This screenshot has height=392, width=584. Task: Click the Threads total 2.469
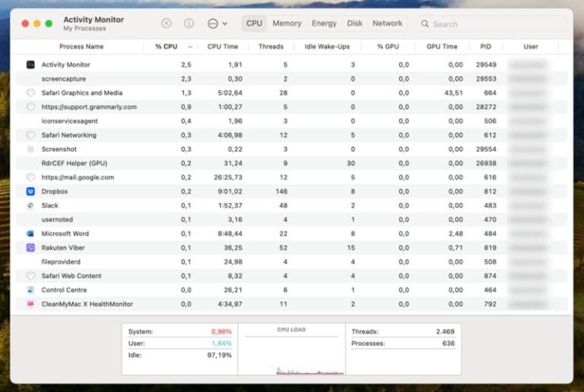click(445, 331)
